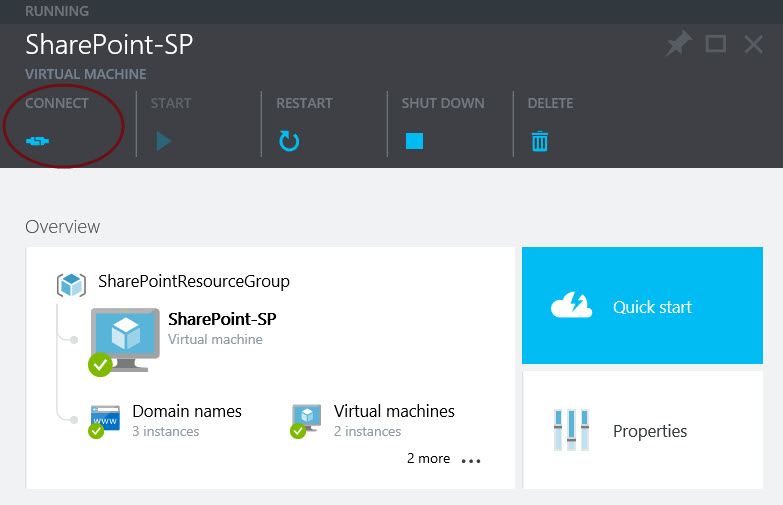Open the SharePointResourceGroup resource group
Viewport: 783px width, 505px height.
tap(194, 281)
